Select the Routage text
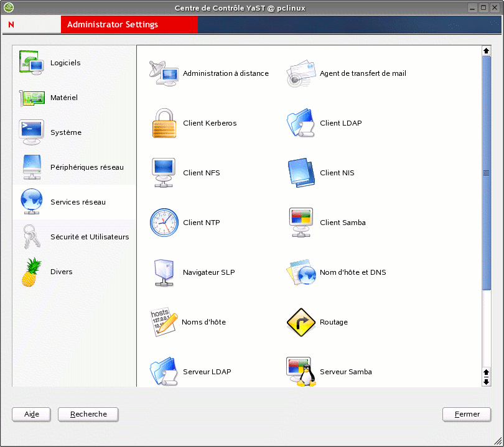Image resolution: width=504 pixels, height=447 pixels. pos(334,322)
